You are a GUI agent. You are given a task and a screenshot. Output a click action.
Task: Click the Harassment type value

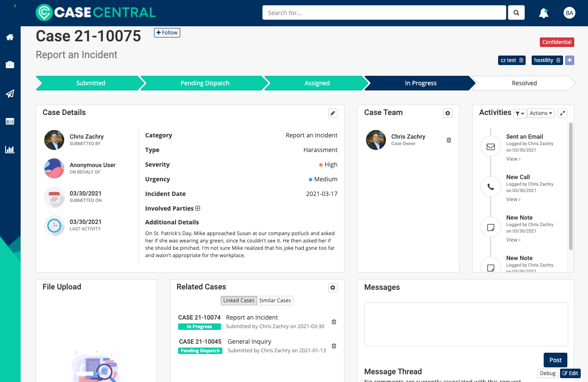[320, 150]
